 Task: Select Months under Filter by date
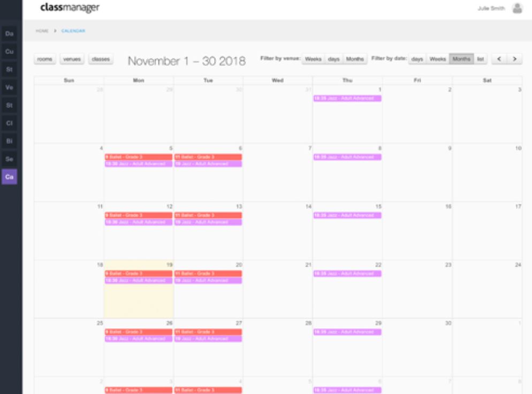click(461, 59)
